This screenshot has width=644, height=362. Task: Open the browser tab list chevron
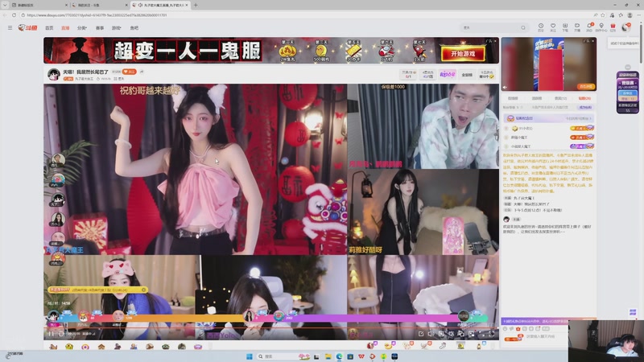pos(5,5)
